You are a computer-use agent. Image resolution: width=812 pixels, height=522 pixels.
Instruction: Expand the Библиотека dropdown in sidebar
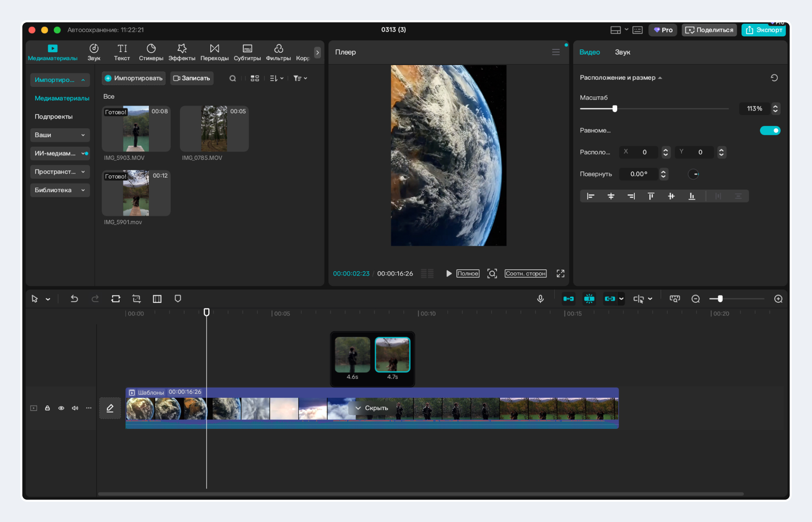click(60, 190)
